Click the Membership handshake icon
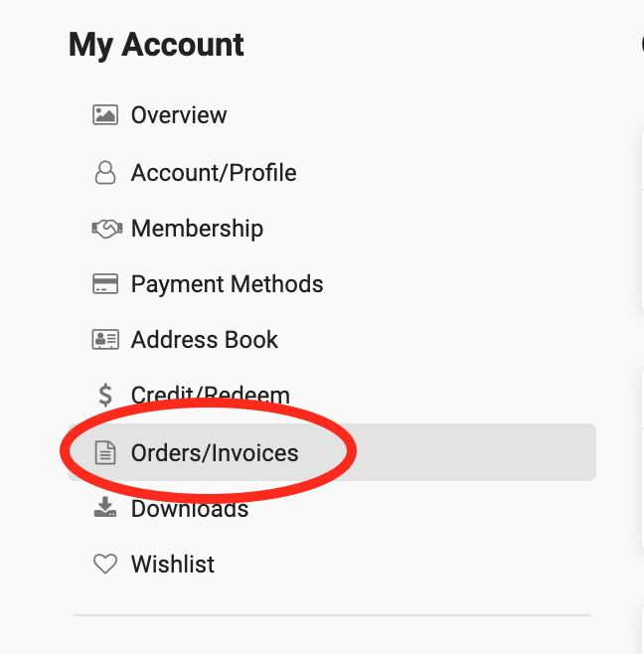Image resolution: width=644 pixels, height=654 pixels. 107,229
